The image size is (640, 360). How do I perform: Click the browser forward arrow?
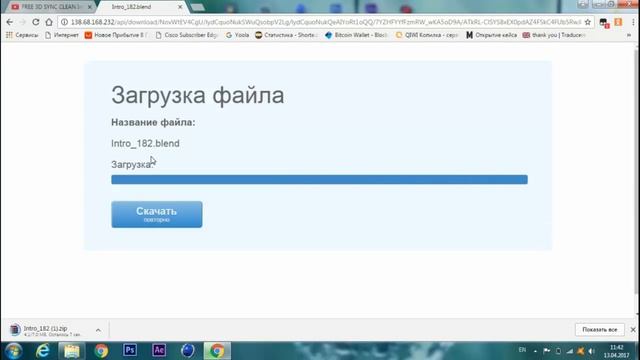(x=22, y=22)
